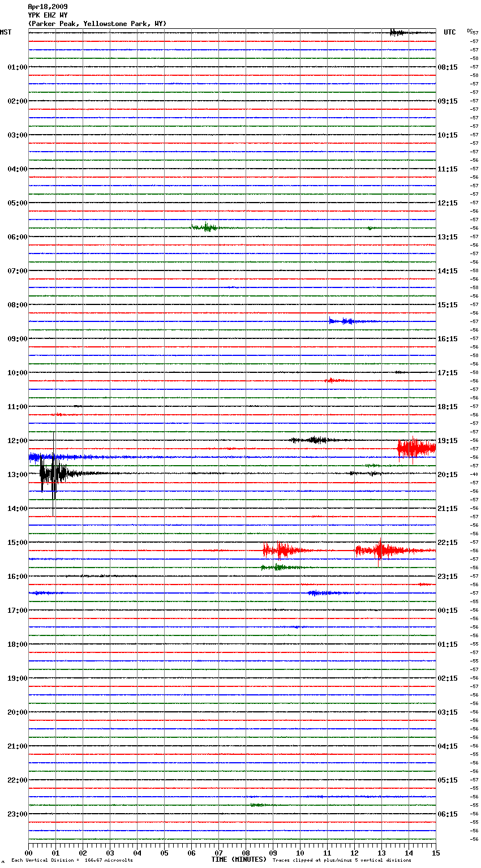Select the 22:00 MST hour label

click(x=17, y=780)
